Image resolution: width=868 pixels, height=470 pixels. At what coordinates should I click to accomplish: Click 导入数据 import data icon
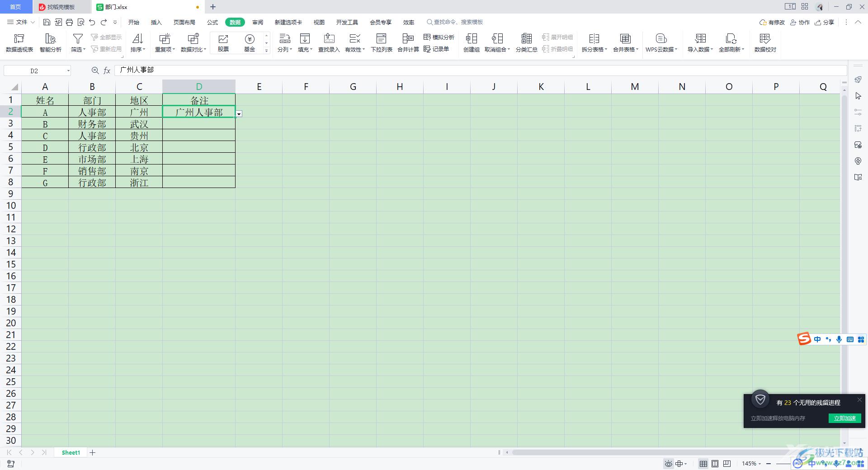coord(700,39)
